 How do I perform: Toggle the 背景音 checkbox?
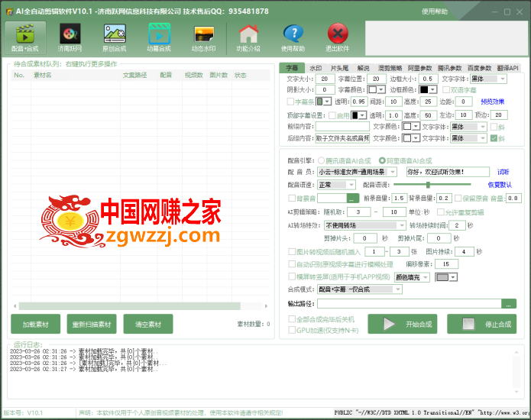coord(292,198)
